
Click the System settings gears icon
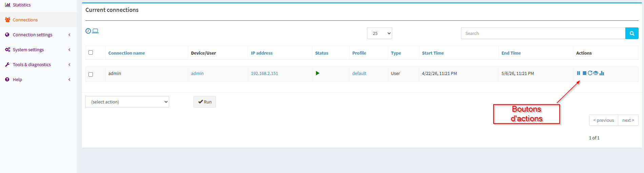tap(7, 50)
